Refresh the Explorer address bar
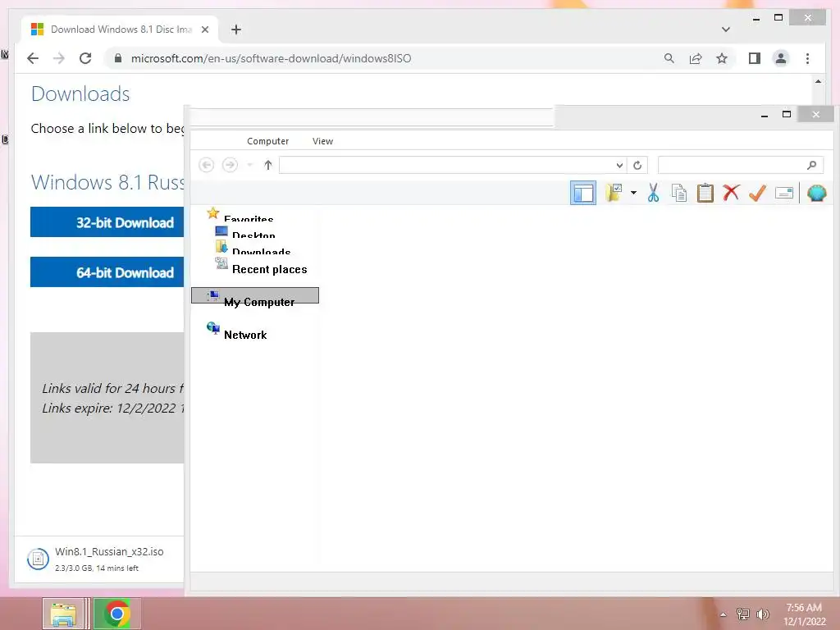The width and height of the screenshot is (840, 630). point(637,165)
